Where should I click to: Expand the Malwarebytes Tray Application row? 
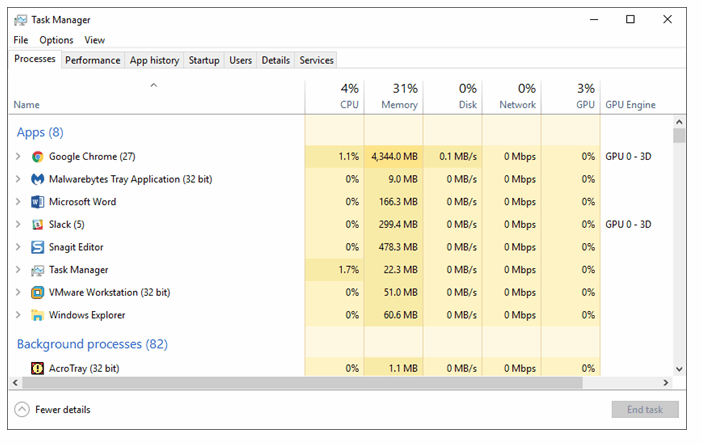(18, 179)
